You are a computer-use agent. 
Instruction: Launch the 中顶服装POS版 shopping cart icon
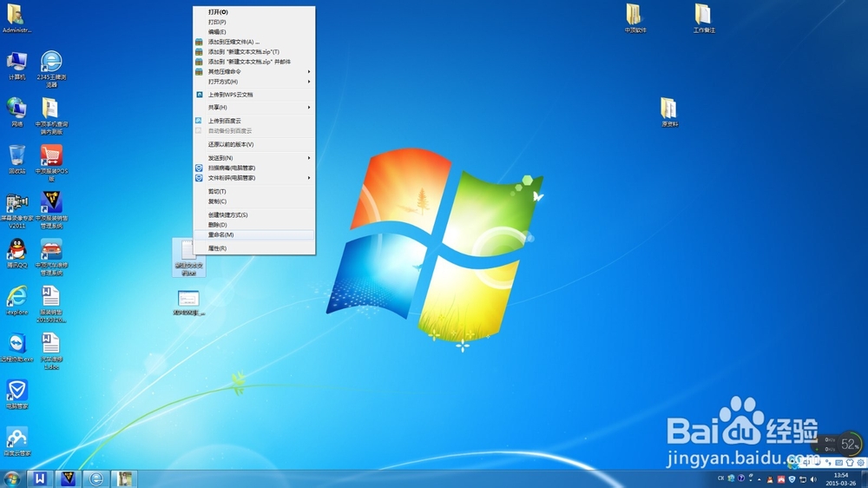pyautogui.click(x=51, y=163)
